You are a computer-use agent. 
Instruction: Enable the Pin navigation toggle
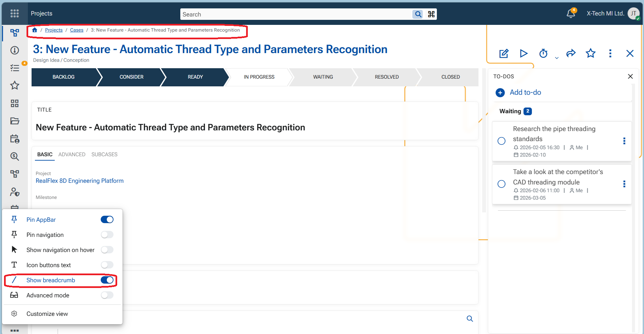pyautogui.click(x=107, y=235)
